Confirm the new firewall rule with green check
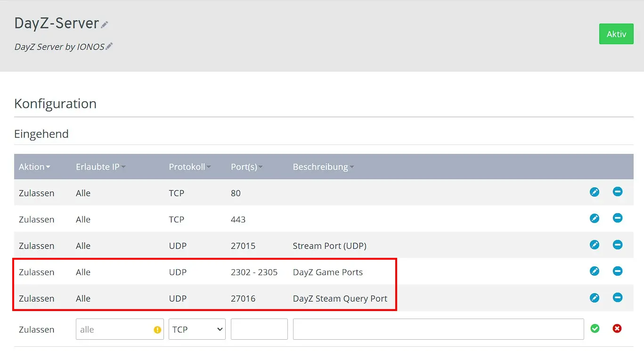Viewport: 644px width, 351px height. 595,328
